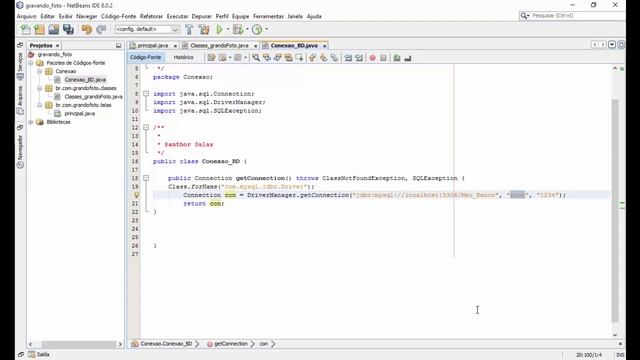Click the Previous Bookmark icon
640x360 pixels.
[313, 58]
